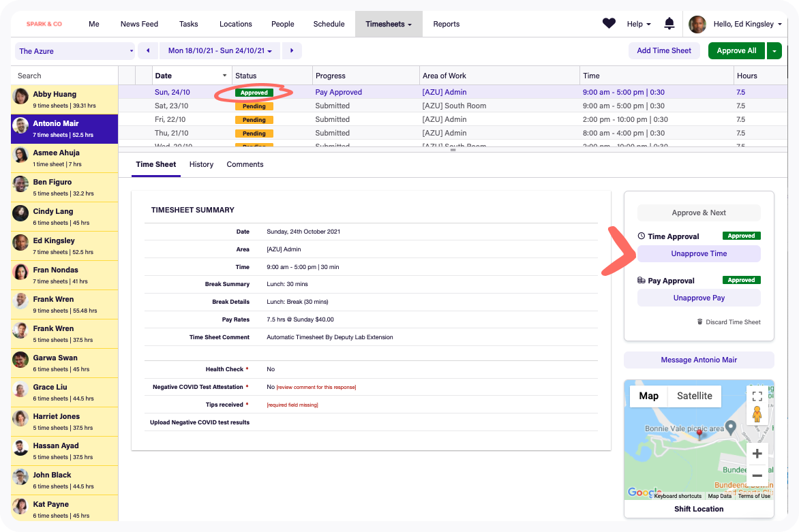The width and height of the screenshot is (799, 532).
Task: Select Antonio Mair in employee list
Action: coord(65,129)
